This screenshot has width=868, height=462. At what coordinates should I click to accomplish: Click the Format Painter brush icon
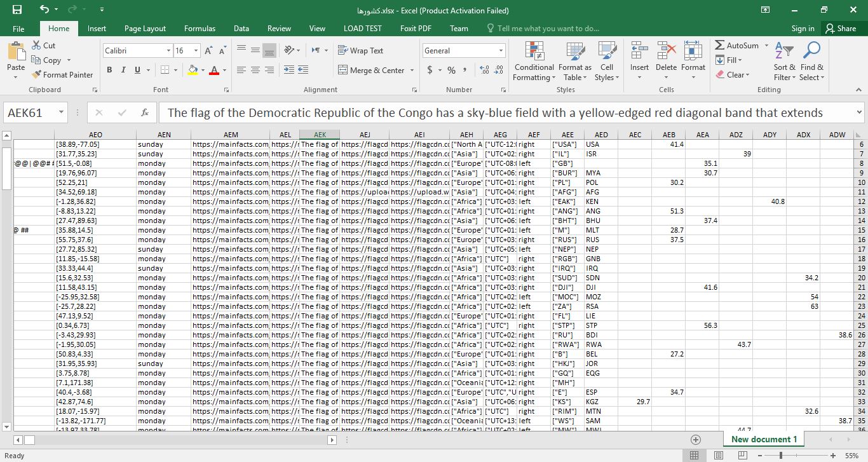[37, 74]
